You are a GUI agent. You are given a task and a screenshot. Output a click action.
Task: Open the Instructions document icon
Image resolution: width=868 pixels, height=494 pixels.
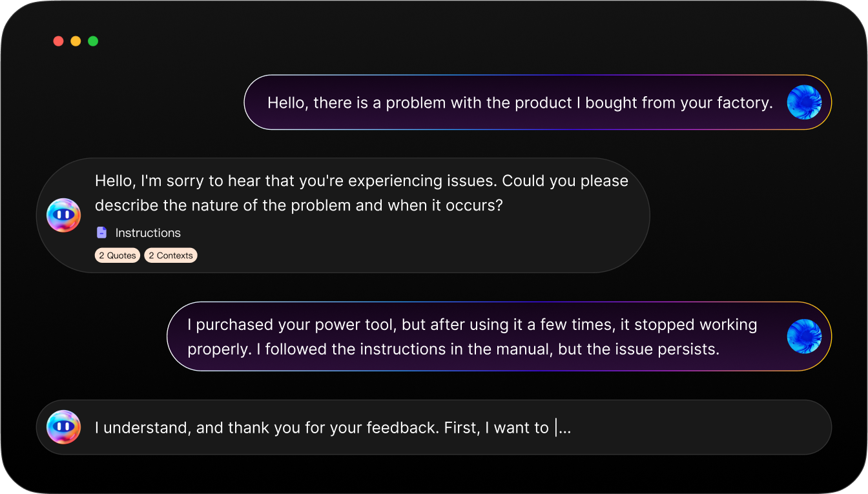coord(101,232)
